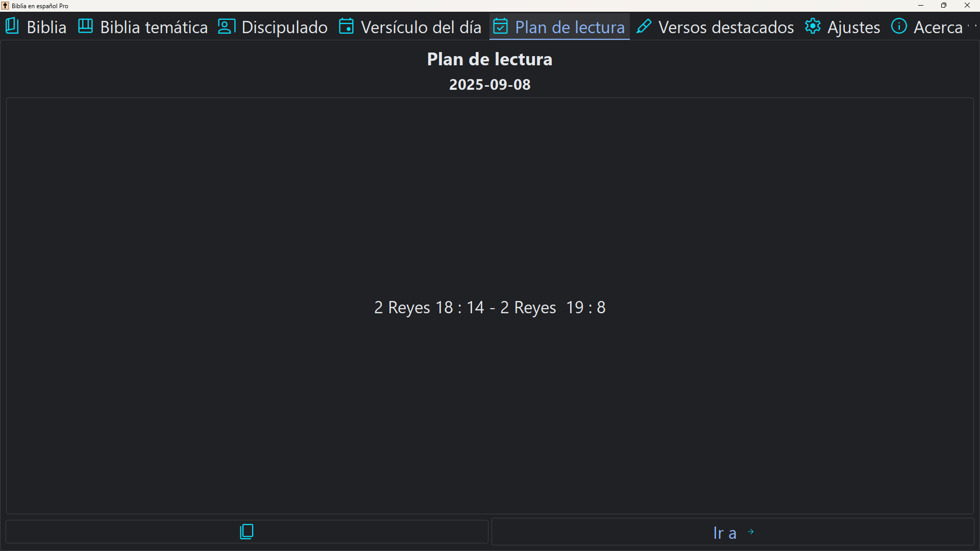This screenshot has width=980, height=551.
Task: Click the copy button at the bottom left
Action: 246,532
